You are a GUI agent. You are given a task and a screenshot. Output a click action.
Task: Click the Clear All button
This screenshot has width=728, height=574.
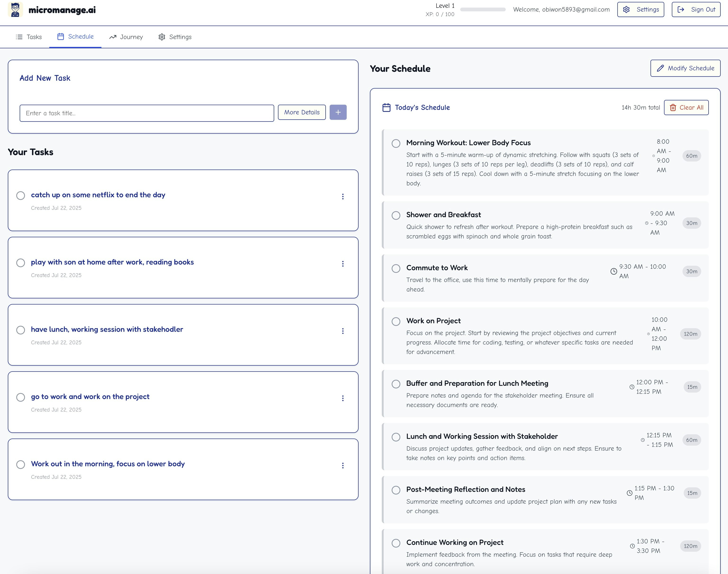[x=686, y=108]
